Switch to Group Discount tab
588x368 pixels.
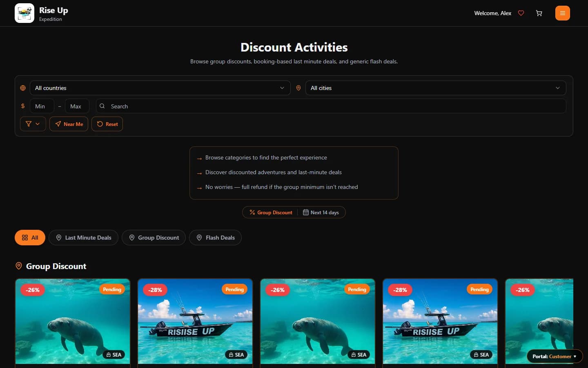(154, 238)
